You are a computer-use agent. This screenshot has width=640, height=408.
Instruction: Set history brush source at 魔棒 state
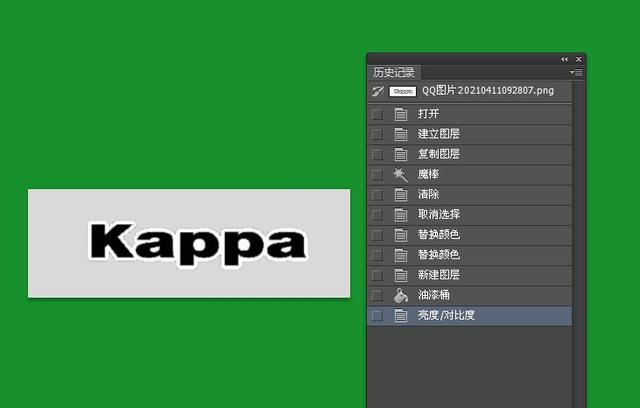tap(377, 175)
